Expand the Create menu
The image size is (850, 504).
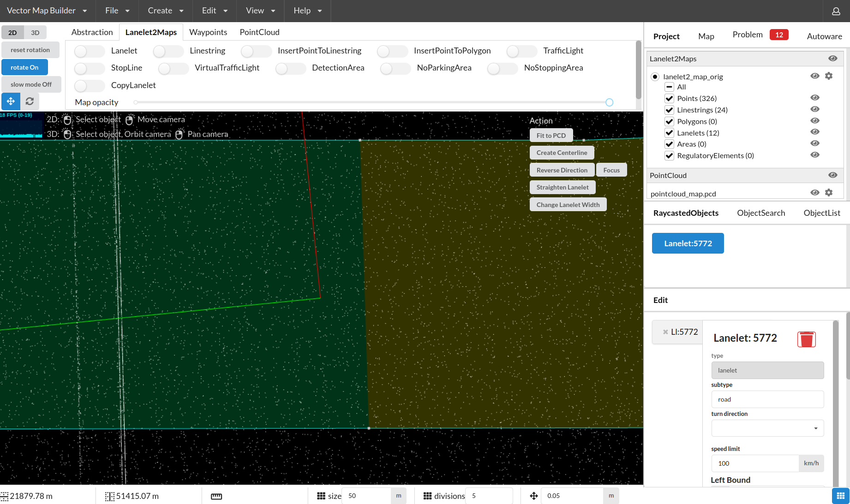point(164,10)
